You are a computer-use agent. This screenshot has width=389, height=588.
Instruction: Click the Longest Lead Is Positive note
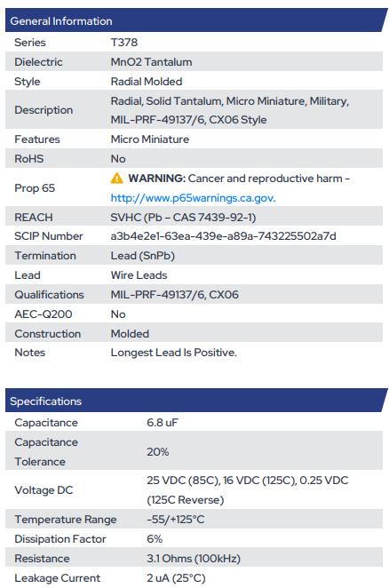click(174, 353)
